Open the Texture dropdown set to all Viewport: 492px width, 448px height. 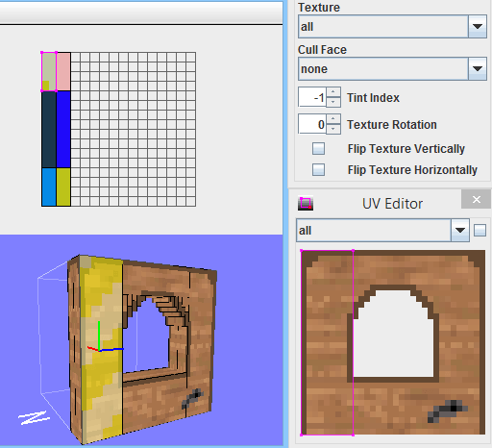[392, 27]
